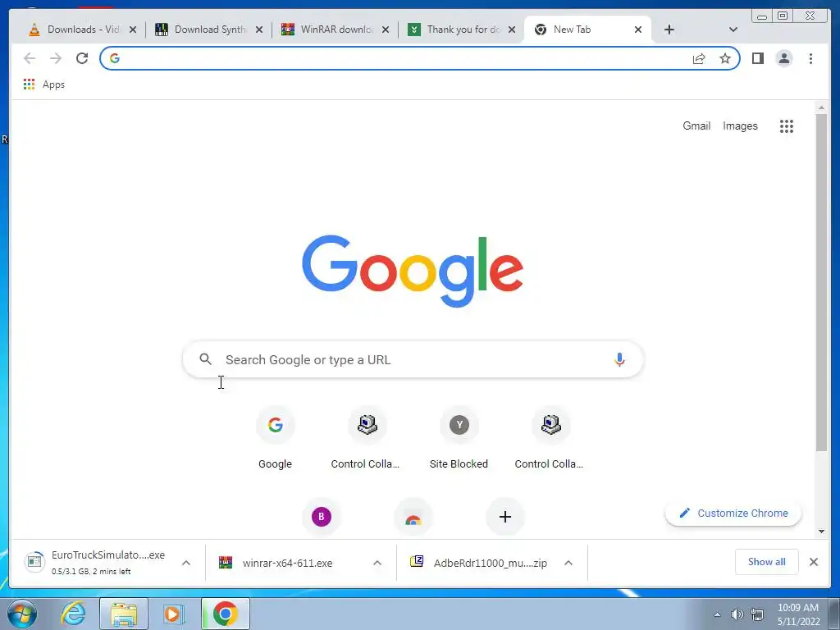Open the Images link
Screen dimensions: 840x630
(741, 126)
